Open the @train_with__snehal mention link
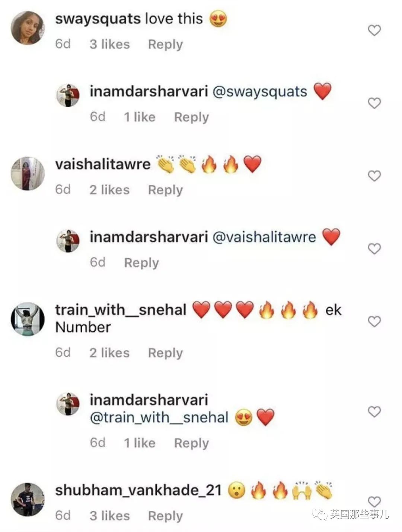 (x=159, y=417)
